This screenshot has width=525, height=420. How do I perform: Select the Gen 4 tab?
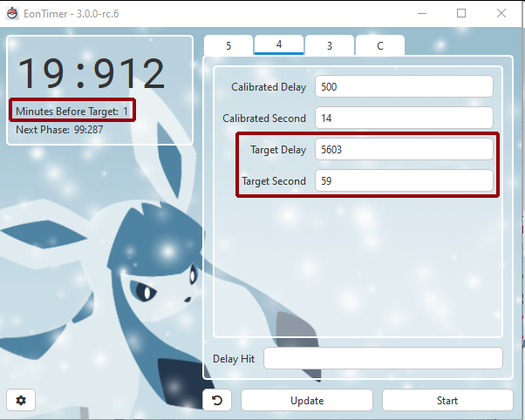coord(279,44)
